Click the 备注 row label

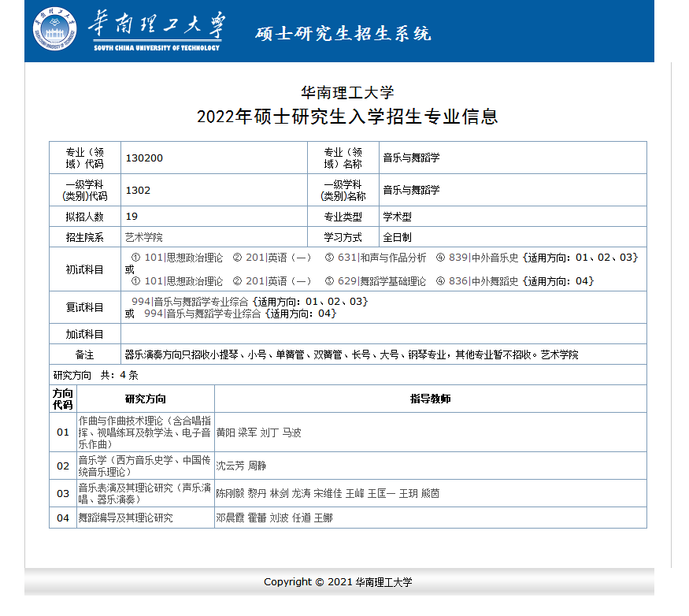point(85,354)
